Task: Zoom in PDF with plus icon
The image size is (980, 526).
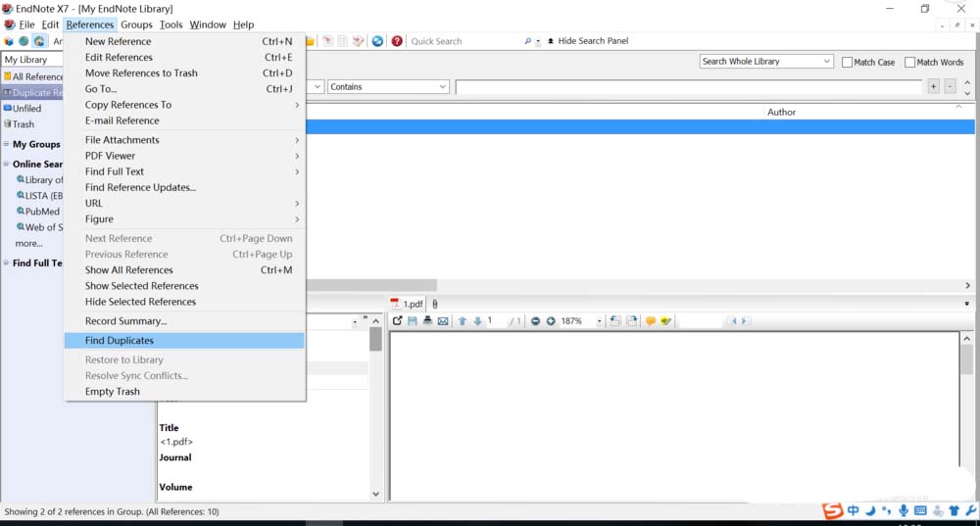Action: tap(551, 321)
